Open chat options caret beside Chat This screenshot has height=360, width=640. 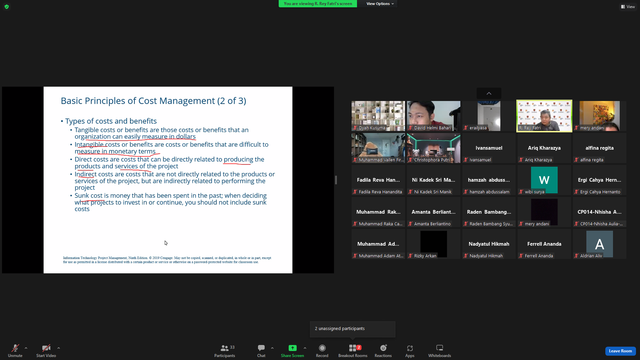(x=272, y=348)
